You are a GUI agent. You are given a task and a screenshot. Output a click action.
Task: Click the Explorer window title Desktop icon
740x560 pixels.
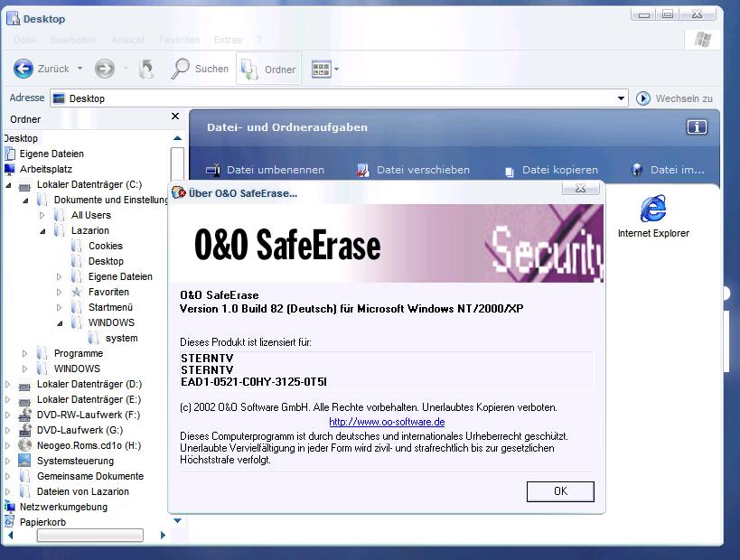[14, 19]
